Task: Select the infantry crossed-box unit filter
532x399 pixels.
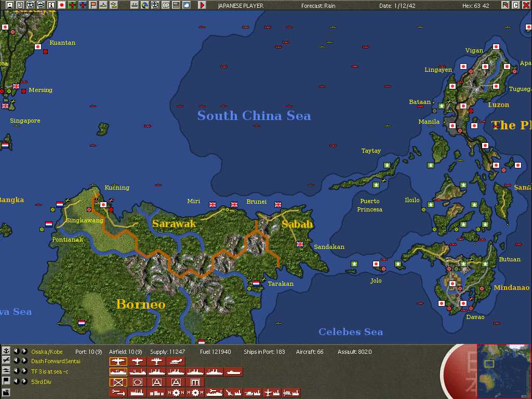Action: point(118,382)
